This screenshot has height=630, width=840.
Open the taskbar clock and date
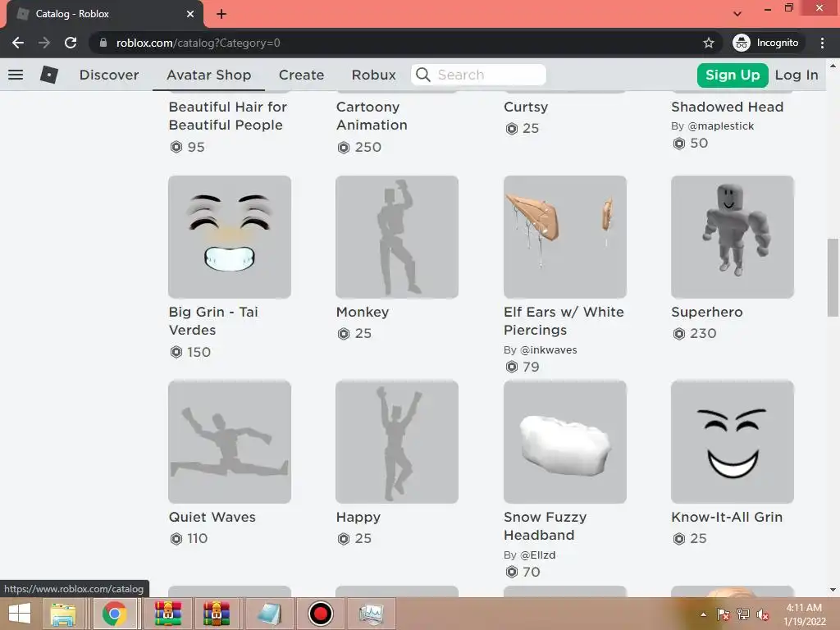[804, 614]
